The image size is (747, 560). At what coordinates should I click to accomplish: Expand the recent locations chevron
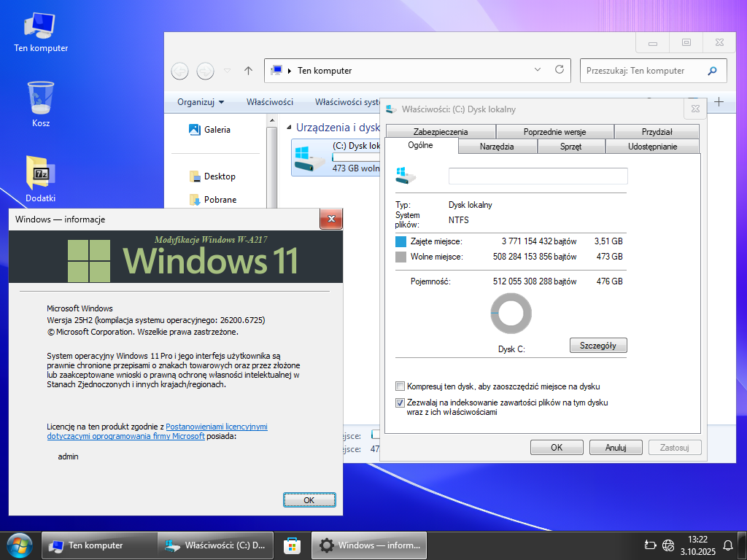point(227,71)
